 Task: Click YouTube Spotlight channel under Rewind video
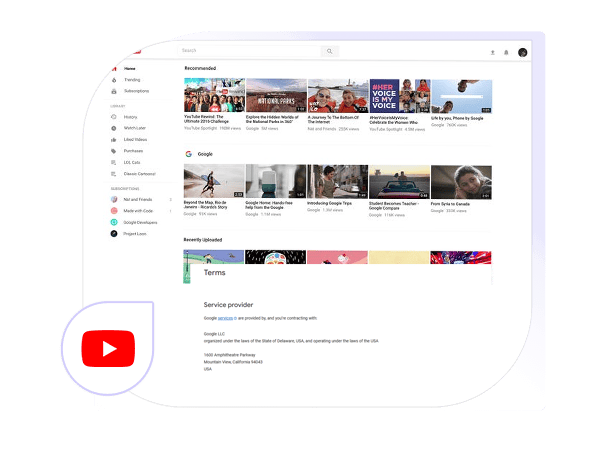point(201,128)
